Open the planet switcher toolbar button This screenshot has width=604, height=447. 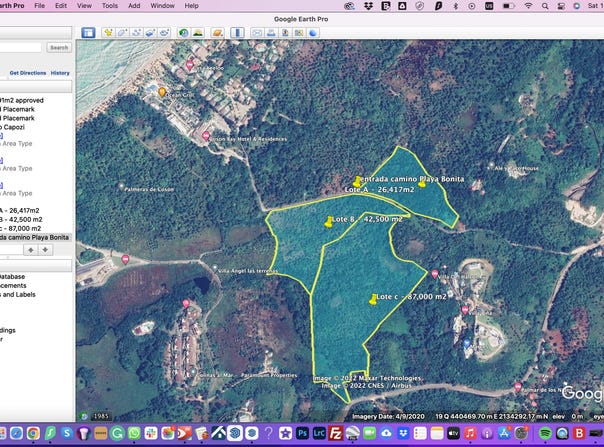(218, 33)
